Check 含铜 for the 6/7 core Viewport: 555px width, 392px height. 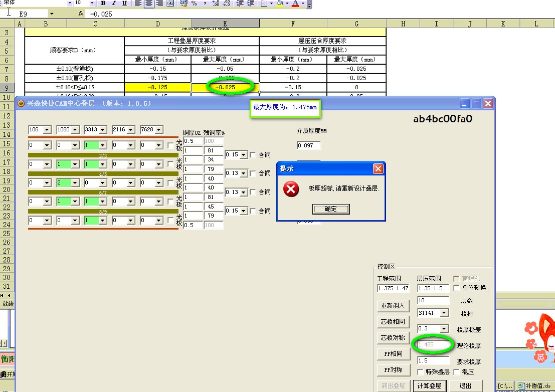(253, 192)
